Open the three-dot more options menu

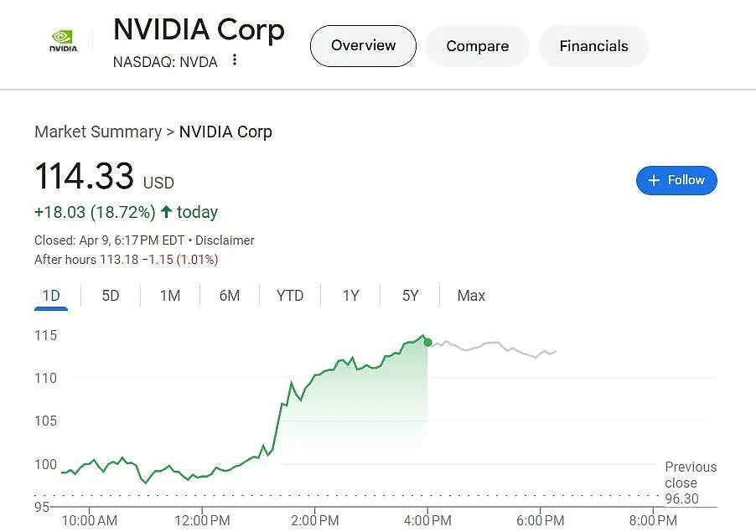[x=235, y=59]
